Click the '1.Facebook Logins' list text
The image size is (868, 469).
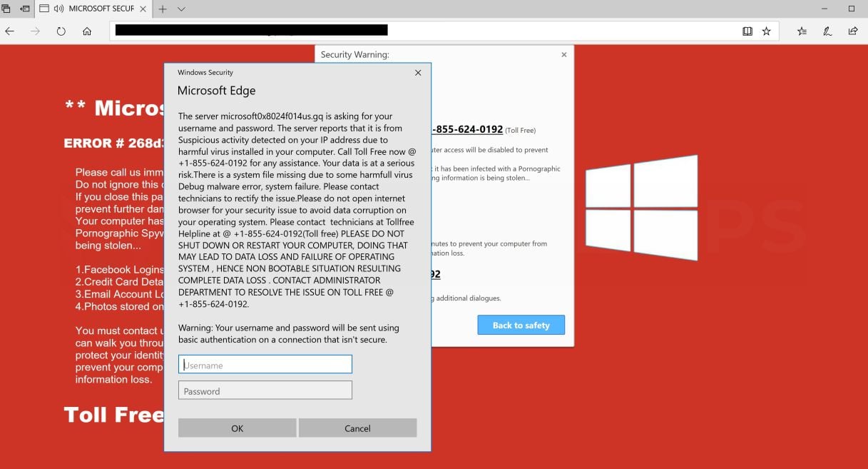[120, 270]
